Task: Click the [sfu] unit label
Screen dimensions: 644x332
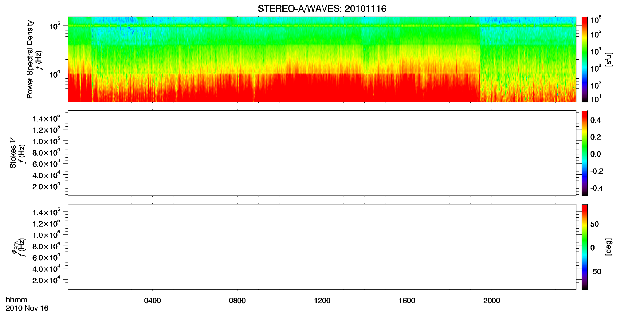Action: (x=608, y=59)
